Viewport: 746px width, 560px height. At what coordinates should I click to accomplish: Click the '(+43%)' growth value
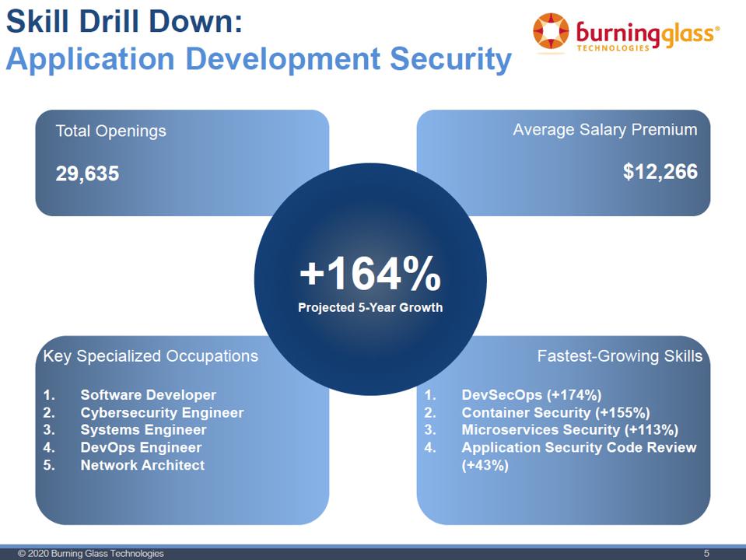pos(485,465)
